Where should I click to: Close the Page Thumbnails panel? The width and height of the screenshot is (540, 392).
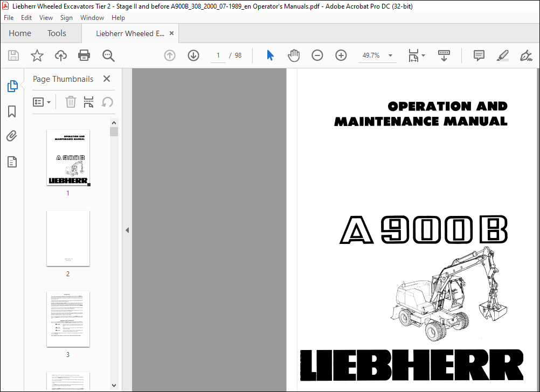[107, 79]
